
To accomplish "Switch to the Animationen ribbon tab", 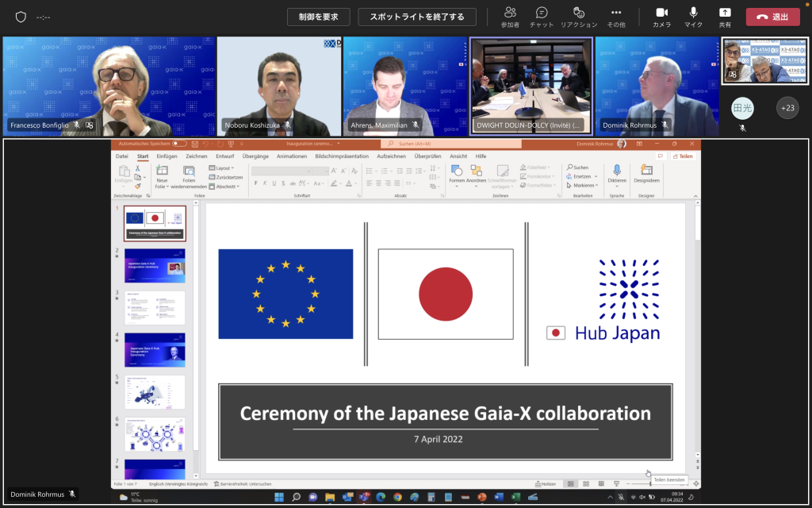I will point(292,157).
